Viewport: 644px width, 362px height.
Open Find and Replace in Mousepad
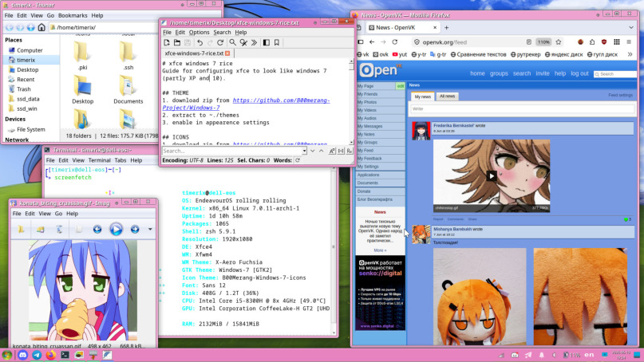[x=243, y=43]
